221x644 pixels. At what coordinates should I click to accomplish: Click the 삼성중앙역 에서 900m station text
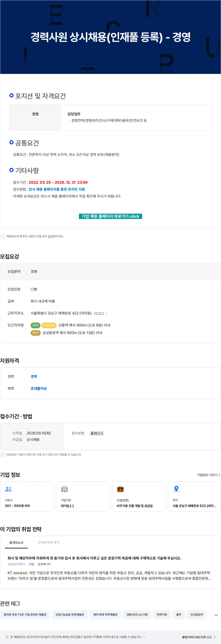72,333
